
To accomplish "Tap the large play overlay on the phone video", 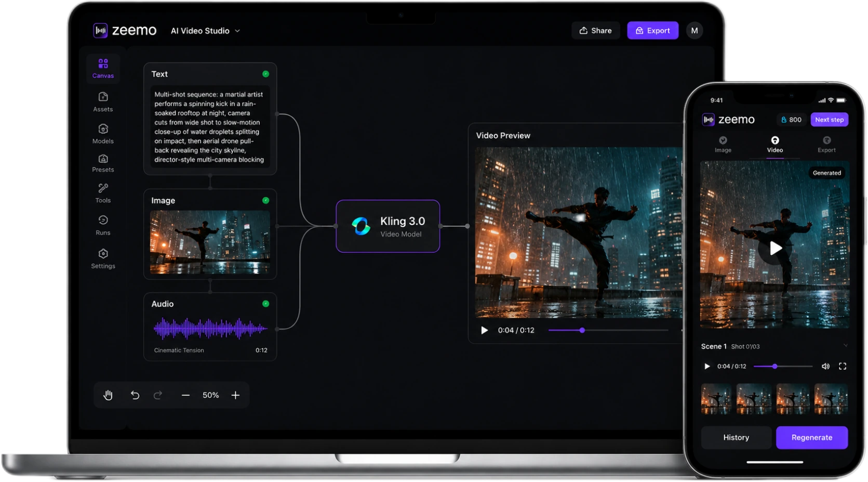I will 775,249.
